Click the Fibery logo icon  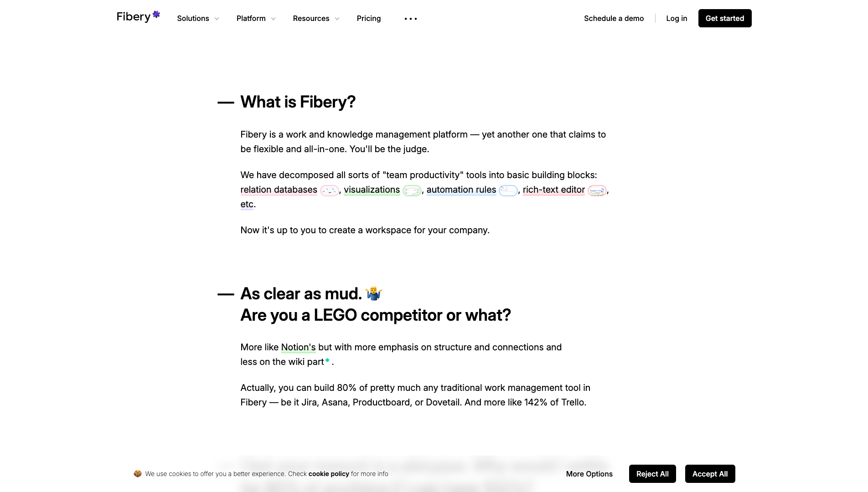(156, 15)
